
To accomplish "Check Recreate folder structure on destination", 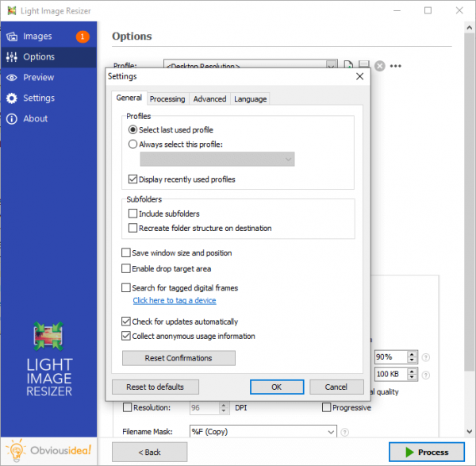I will (132, 228).
